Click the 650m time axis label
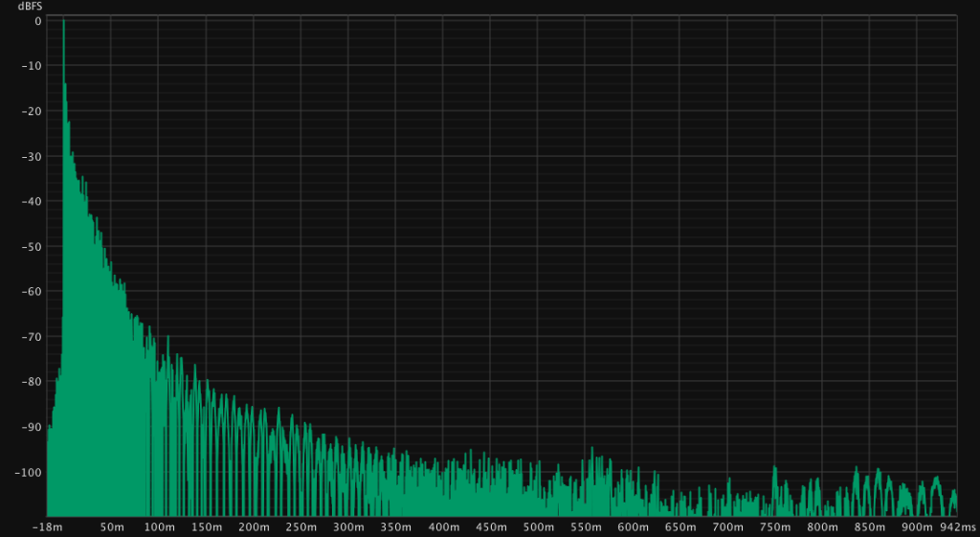 coord(680,527)
